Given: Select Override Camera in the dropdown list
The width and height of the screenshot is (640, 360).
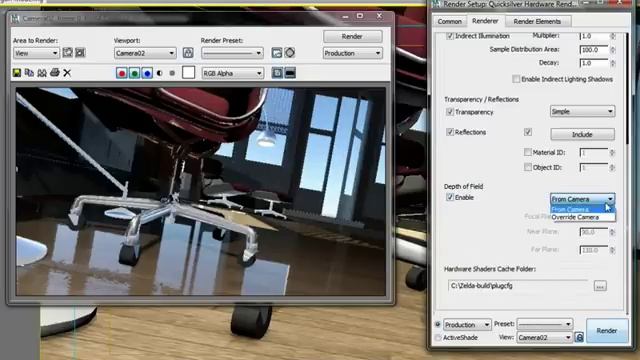Looking at the screenshot, I should coord(582,217).
